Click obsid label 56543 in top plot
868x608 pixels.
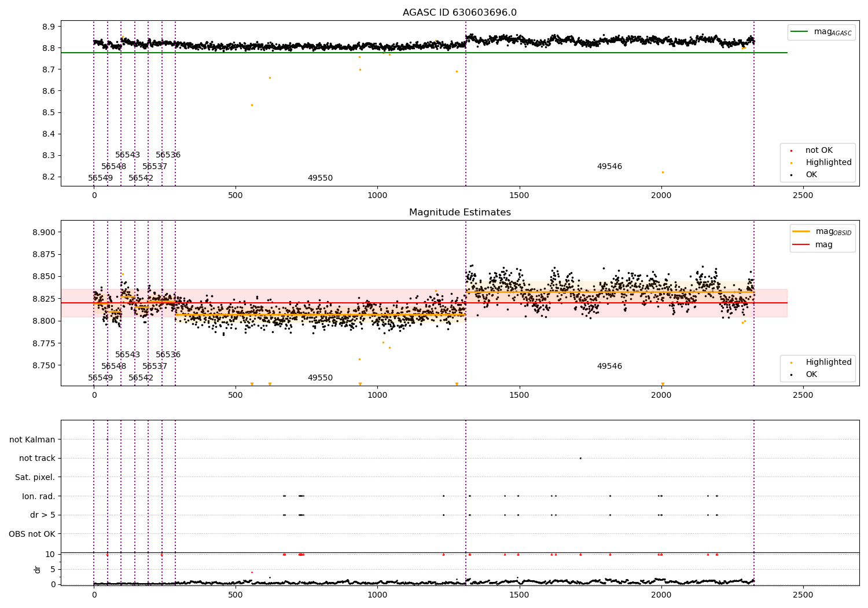coord(127,155)
